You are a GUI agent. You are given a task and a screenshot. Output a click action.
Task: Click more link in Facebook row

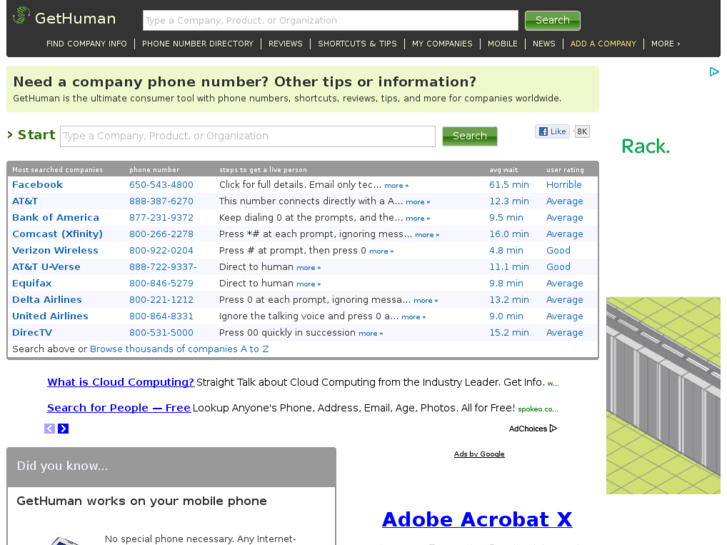tap(396, 186)
